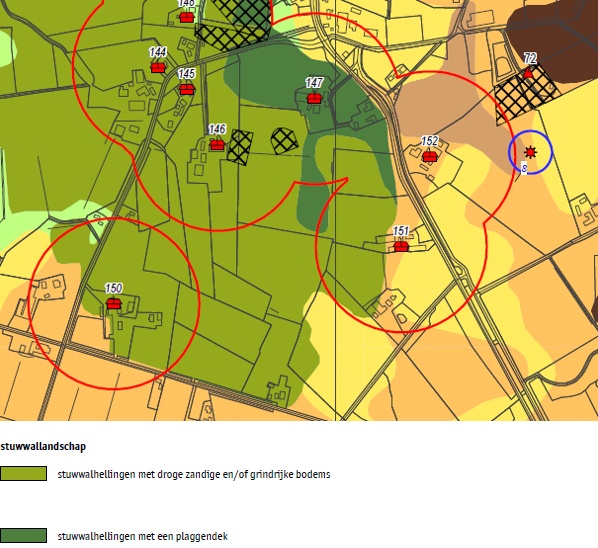This screenshot has width=598, height=548.
Task: Click the red house marker 146
Action: 217,145
